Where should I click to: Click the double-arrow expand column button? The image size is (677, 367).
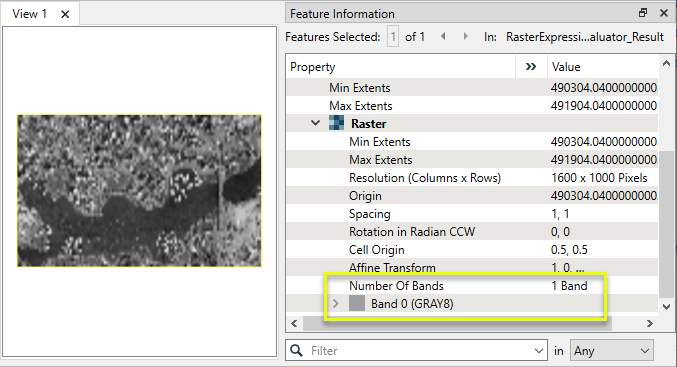(x=531, y=67)
